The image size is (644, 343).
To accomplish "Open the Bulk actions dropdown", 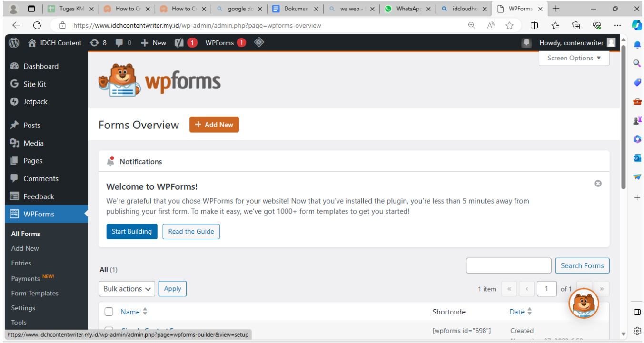I will [x=126, y=288].
